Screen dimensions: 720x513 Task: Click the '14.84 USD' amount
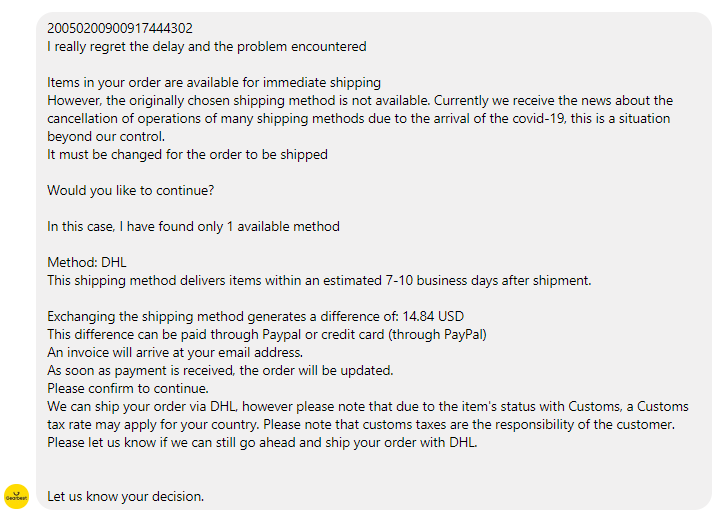[x=433, y=316]
